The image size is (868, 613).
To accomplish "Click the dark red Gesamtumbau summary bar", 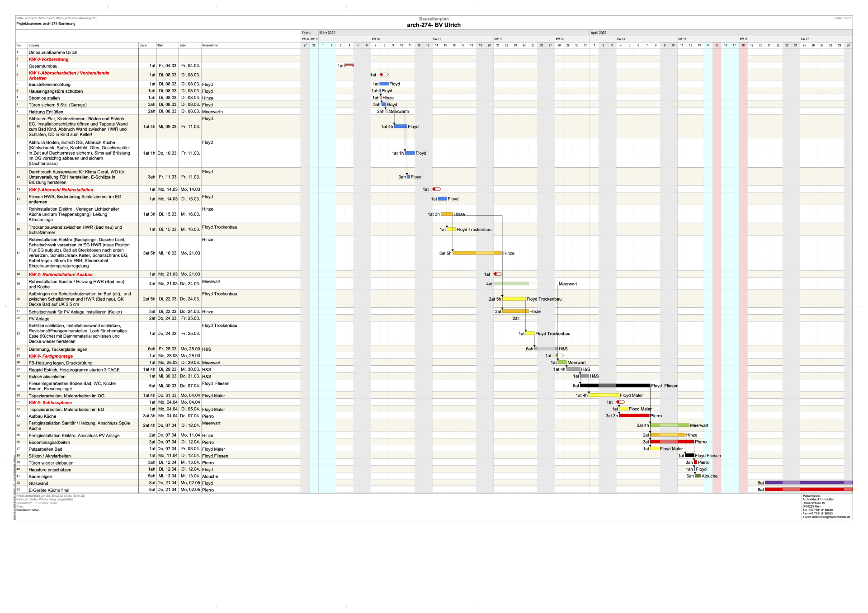I will [x=349, y=65].
